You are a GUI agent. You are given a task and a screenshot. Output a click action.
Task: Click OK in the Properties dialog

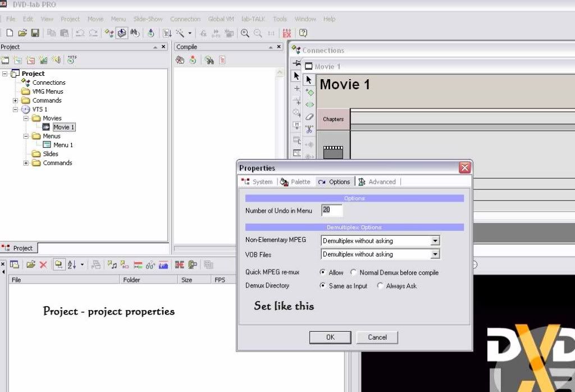[330, 338]
